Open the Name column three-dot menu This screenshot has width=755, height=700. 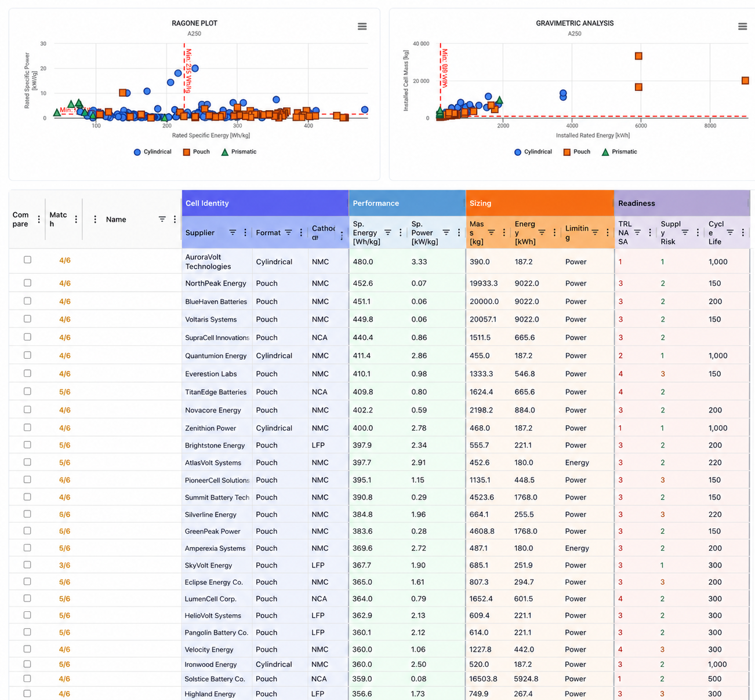pyautogui.click(x=175, y=219)
